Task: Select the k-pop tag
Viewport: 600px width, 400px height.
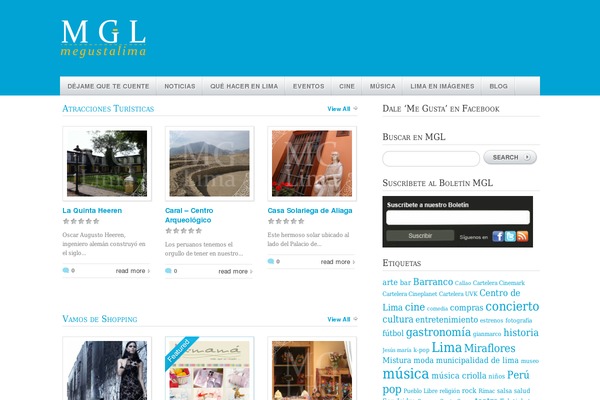Action: coord(421,350)
